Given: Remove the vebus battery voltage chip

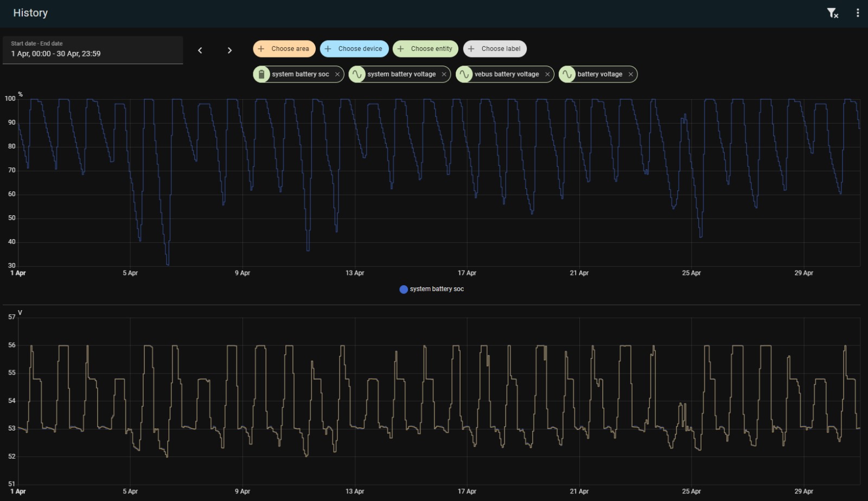Looking at the screenshot, I should 547,74.
